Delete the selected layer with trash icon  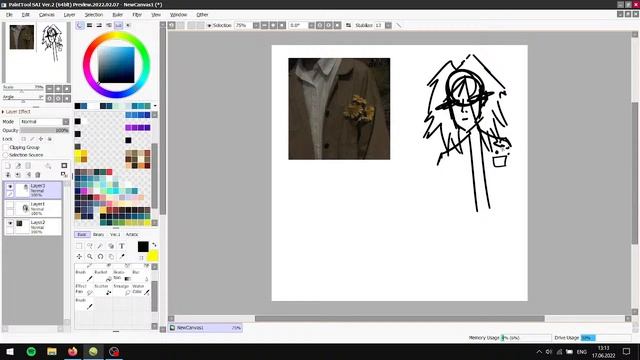click(x=38, y=175)
